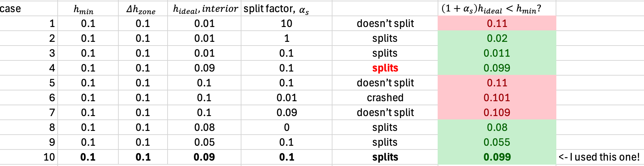Click the red 0.11 cell in case 1
644x166 pixels.
[x=497, y=24]
